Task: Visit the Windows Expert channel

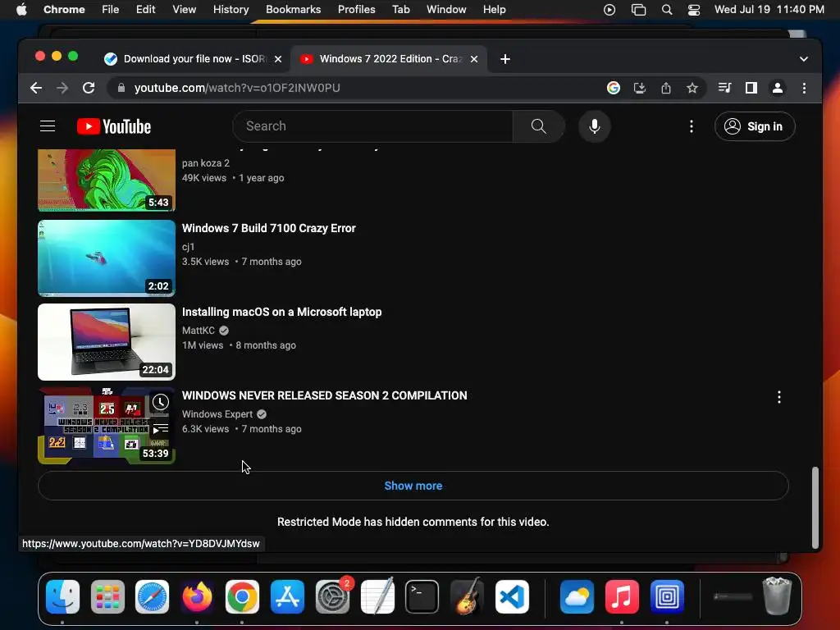Action: point(217,414)
